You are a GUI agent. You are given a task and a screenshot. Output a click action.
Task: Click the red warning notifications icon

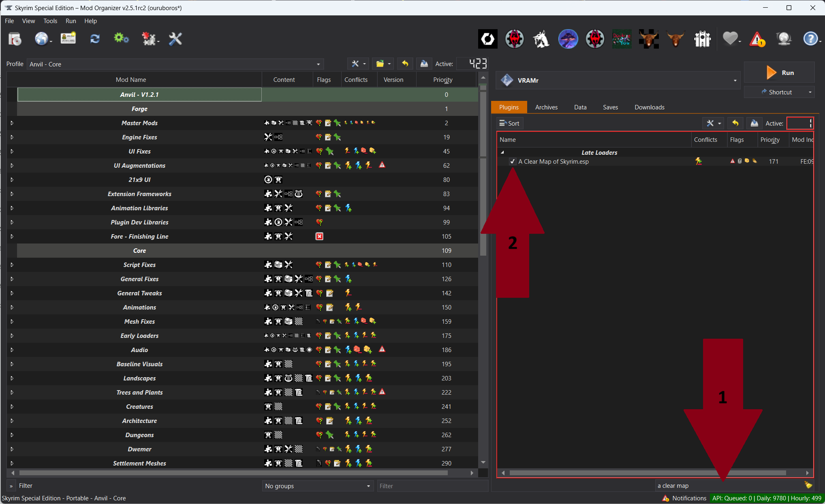[x=757, y=39]
